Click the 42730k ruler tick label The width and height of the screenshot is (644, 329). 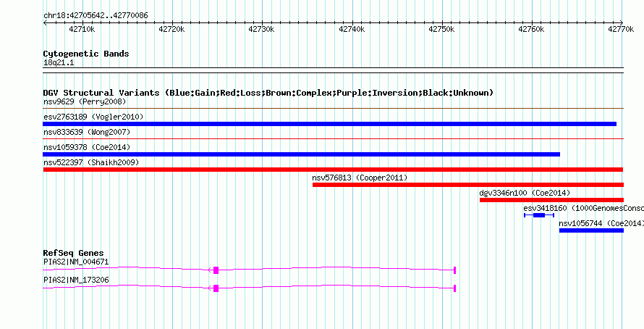tap(262, 30)
